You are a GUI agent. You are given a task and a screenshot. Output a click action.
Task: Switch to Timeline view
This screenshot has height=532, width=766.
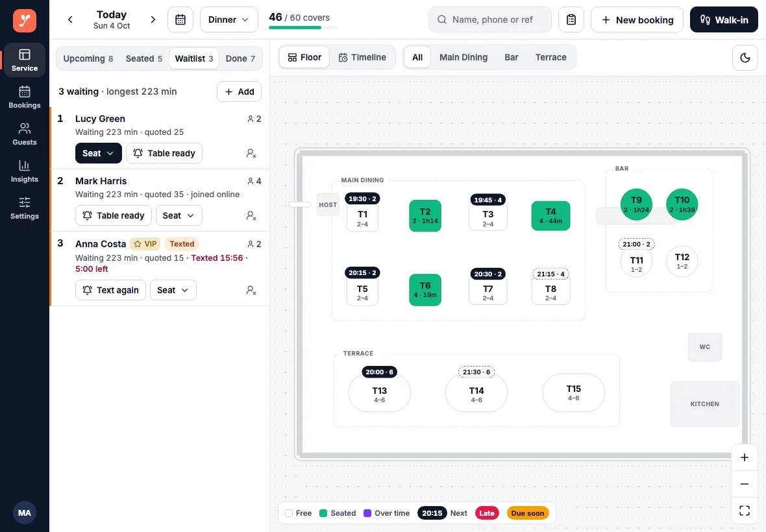(x=362, y=58)
